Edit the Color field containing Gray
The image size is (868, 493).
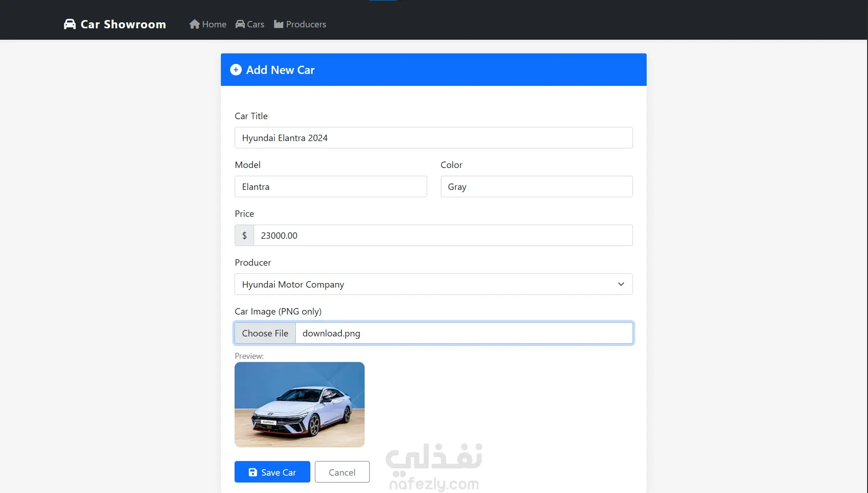pos(537,187)
